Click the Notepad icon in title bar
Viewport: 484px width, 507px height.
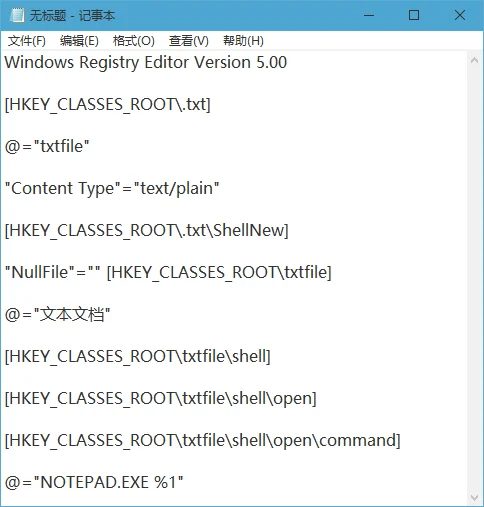[17, 15]
